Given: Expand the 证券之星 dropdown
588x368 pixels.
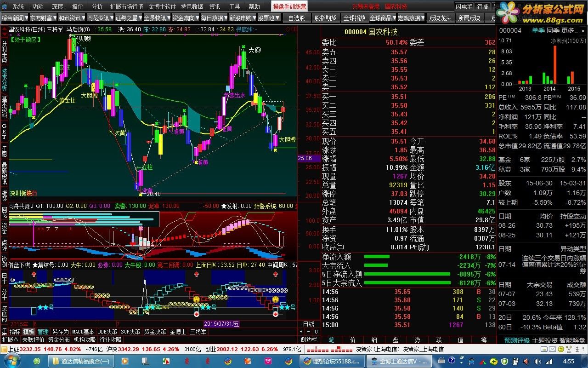Looking at the screenshot, I should coord(128,18).
